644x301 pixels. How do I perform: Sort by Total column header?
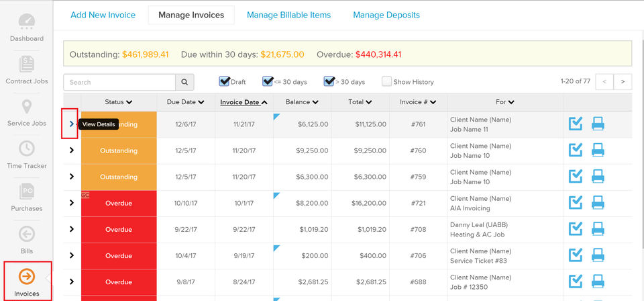tap(360, 102)
